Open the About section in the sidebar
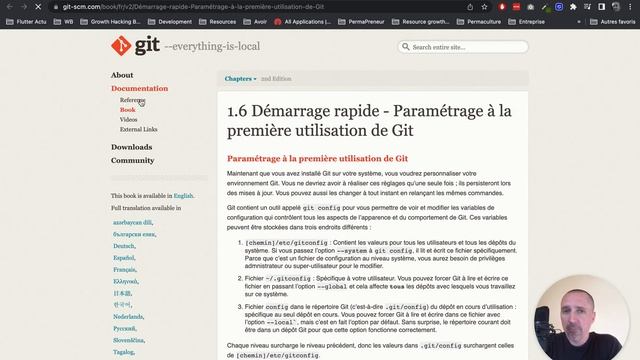This screenshot has width=640, height=360. 122,75
